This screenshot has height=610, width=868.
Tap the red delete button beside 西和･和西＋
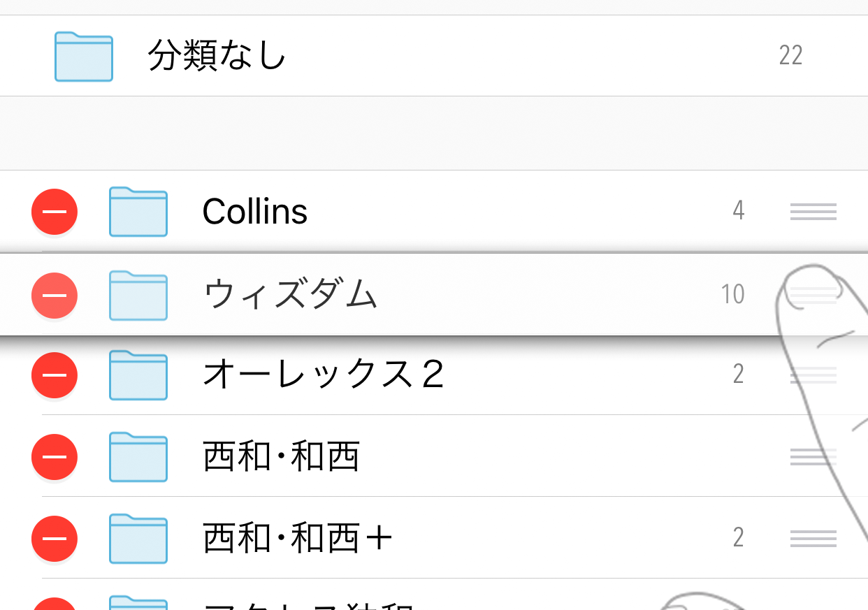tap(55, 538)
